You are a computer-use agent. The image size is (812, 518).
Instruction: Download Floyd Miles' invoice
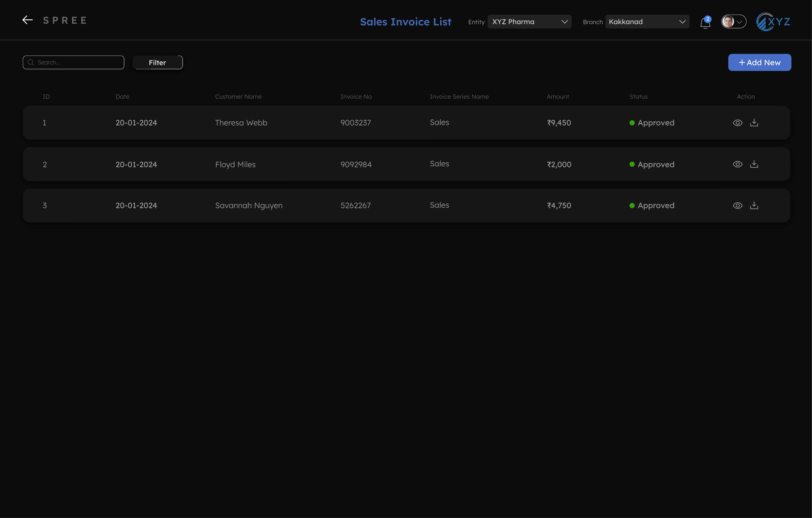point(754,164)
